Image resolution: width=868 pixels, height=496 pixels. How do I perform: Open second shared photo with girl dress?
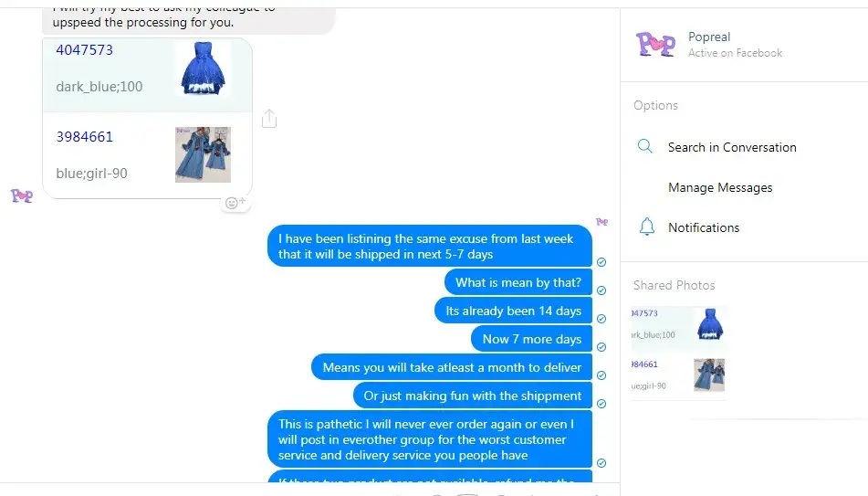tap(679, 375)
